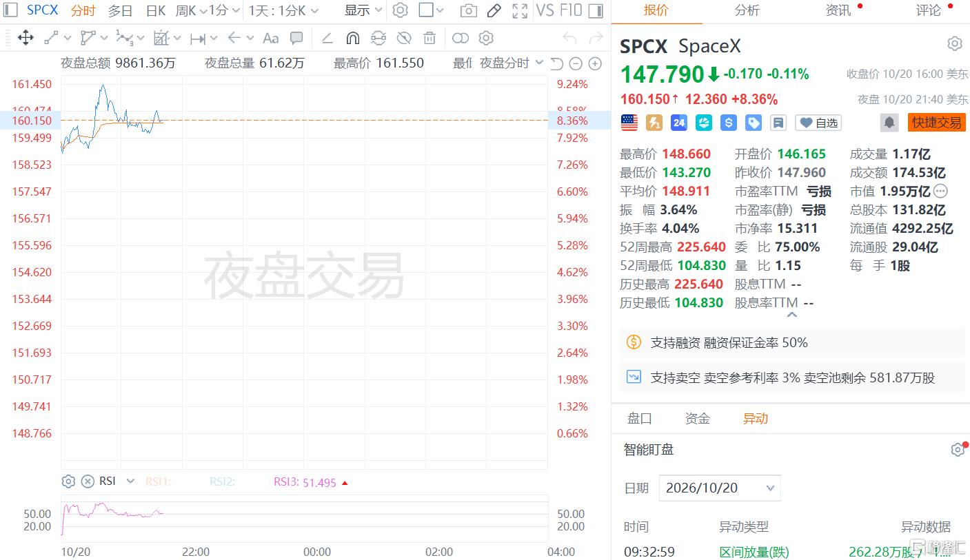Open quote panel settings gear
This screenshot has height=560, width=970.
pyautogui.click(x=955, y=44)
